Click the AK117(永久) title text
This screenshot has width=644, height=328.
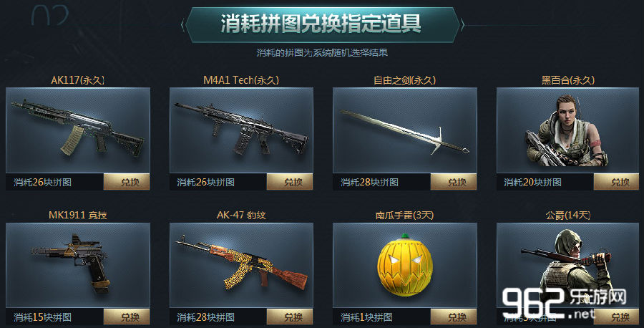(77, 80)
